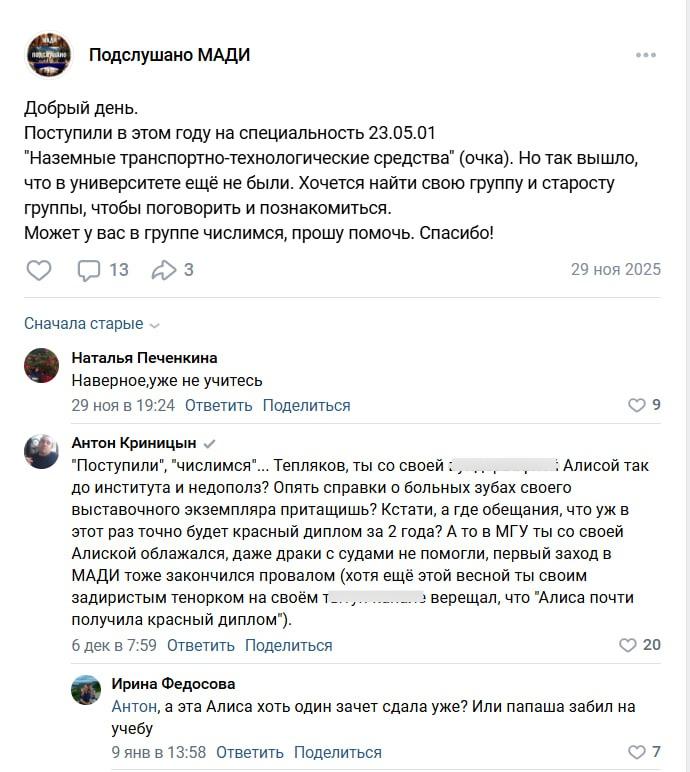Open the Подслушано МАДИ community avatar
This screenshot has width=690, height=772.
(x=49, y=55)
